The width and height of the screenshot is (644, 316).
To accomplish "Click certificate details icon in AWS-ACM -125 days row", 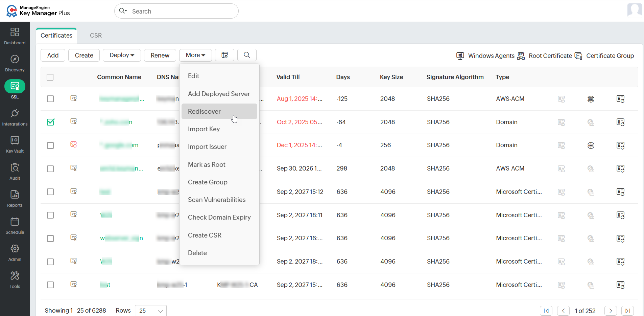I will click(x=73, y=98).
